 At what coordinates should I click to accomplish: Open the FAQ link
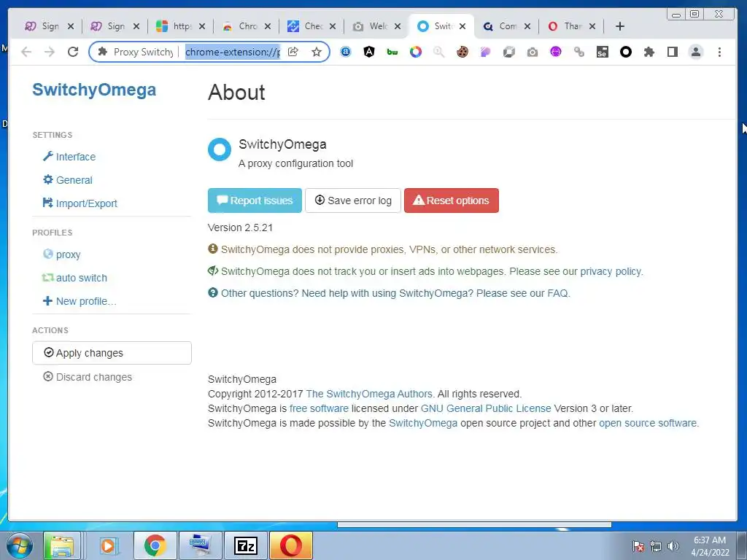(557, 293)
